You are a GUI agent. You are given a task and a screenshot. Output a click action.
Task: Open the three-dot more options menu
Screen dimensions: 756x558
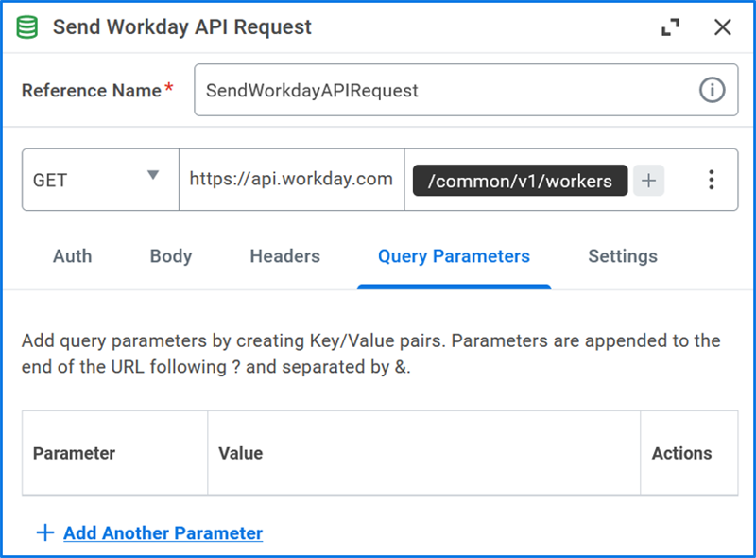tap(712, 180)
